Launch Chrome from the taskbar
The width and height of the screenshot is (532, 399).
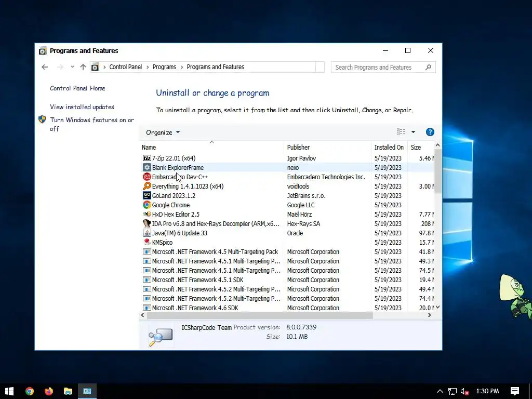point(30,391)
